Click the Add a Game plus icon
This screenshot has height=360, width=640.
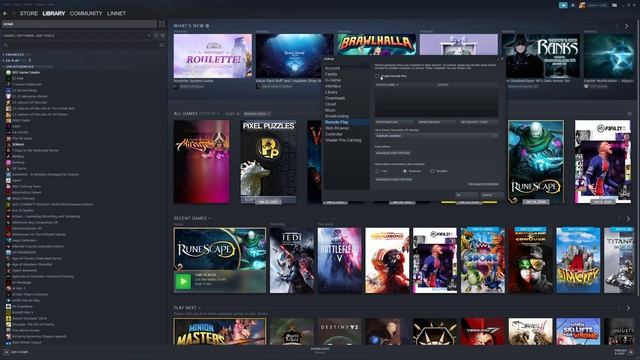click(x=6, y=352)
